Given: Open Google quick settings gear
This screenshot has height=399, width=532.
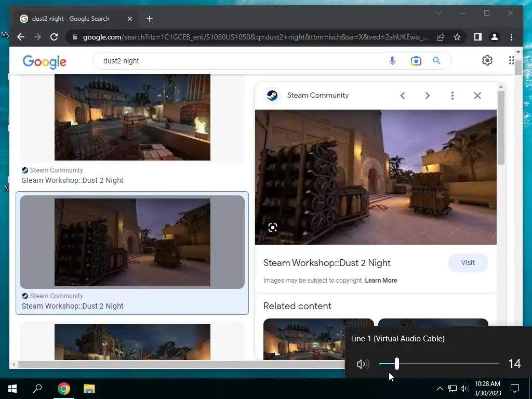Looking at the screenshot, I should 487,60.
